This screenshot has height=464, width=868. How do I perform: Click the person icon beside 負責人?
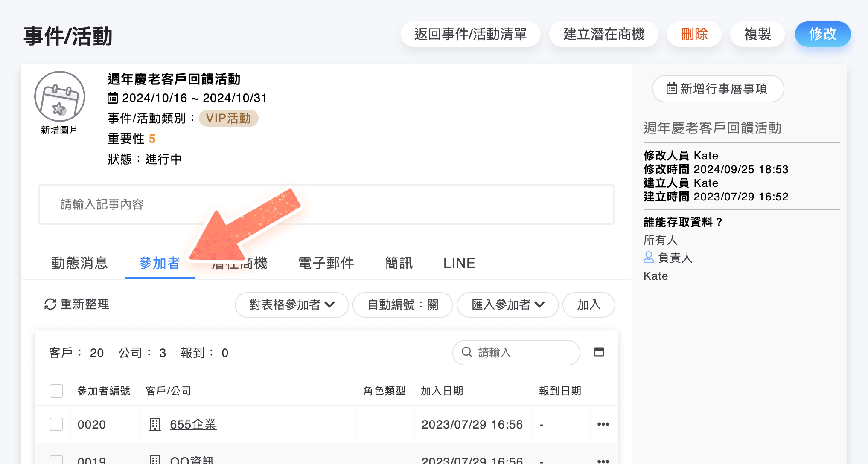pyautogui.click(x=649, y=258)
